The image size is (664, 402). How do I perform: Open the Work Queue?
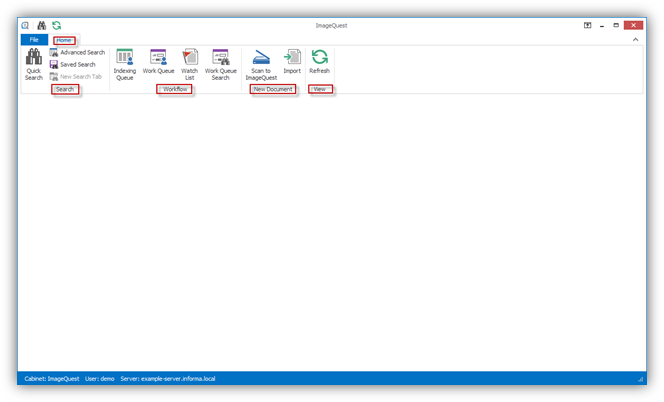(x=158, y=62)
